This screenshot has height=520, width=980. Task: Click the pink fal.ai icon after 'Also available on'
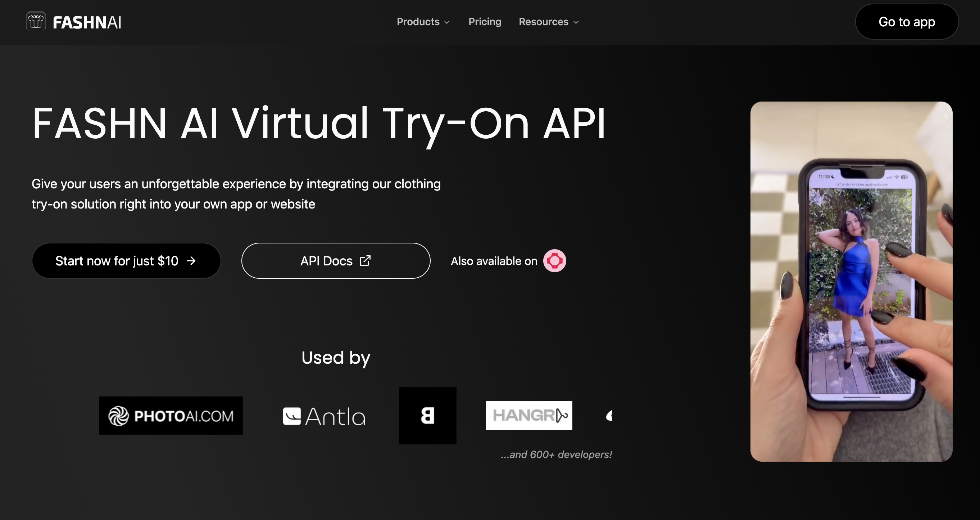click(555, 261)
